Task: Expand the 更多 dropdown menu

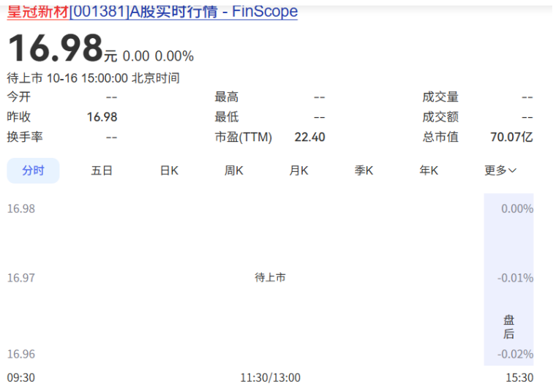Action: click(x=500, y=170)
